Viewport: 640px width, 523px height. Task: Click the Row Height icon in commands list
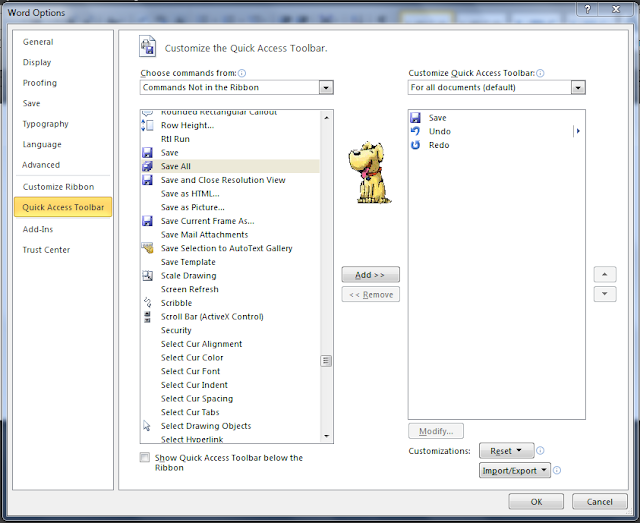147,125
